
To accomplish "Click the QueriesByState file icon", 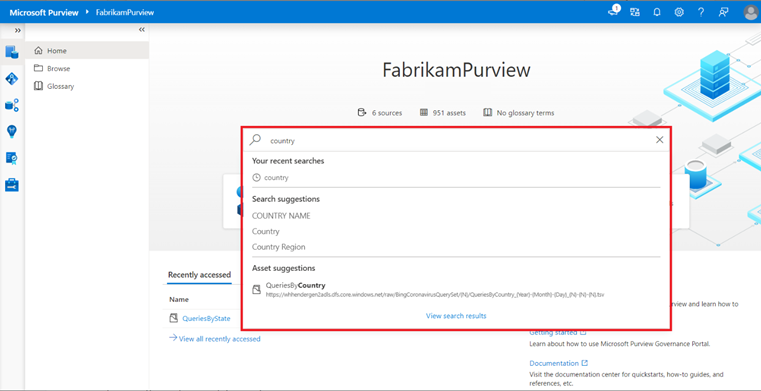I will [x=174, y=318].
